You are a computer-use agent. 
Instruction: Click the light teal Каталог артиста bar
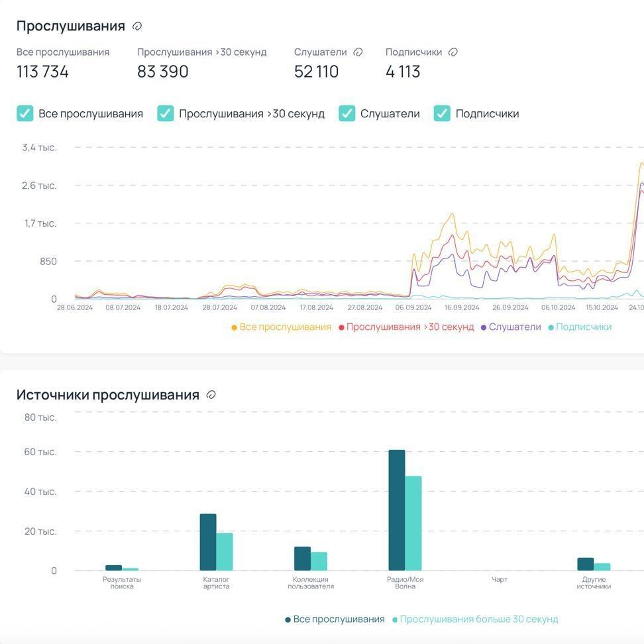(225, 552)
